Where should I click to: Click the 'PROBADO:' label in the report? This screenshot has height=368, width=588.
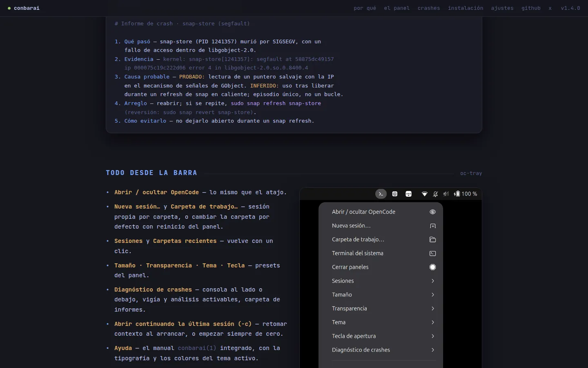[192, 77]
